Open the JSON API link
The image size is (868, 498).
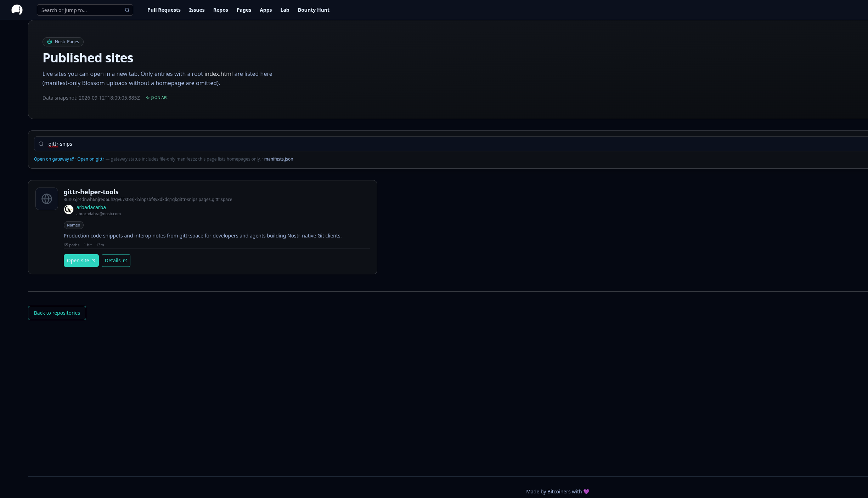[x=157, y=97]
